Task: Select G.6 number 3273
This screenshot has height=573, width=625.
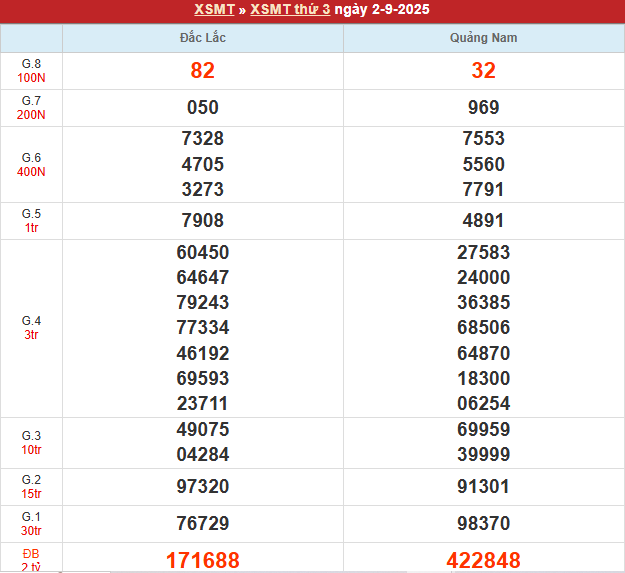Action: click(x=202, y=189)
